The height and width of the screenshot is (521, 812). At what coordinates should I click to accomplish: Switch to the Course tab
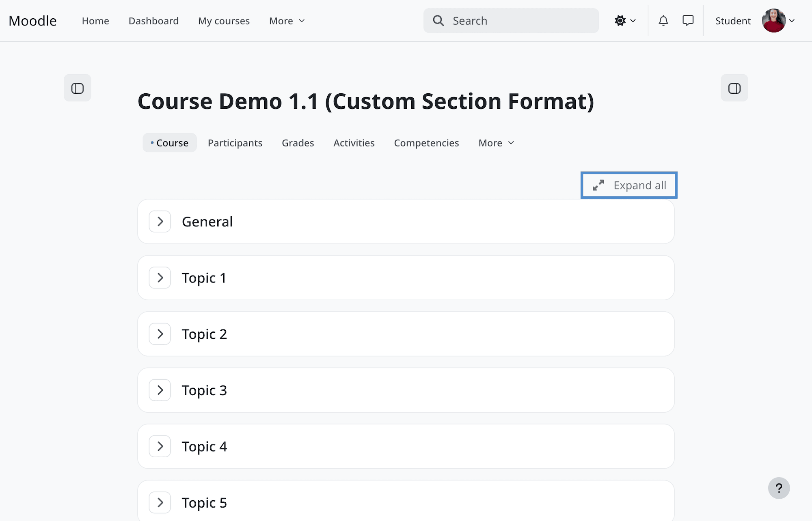point(170,143)
